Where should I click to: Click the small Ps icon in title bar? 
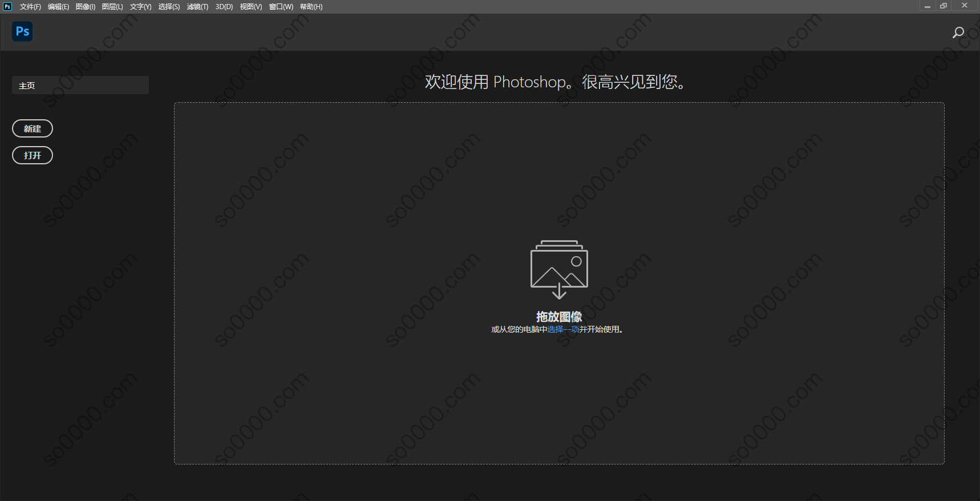pyautogui.click(x=7, y=7)
